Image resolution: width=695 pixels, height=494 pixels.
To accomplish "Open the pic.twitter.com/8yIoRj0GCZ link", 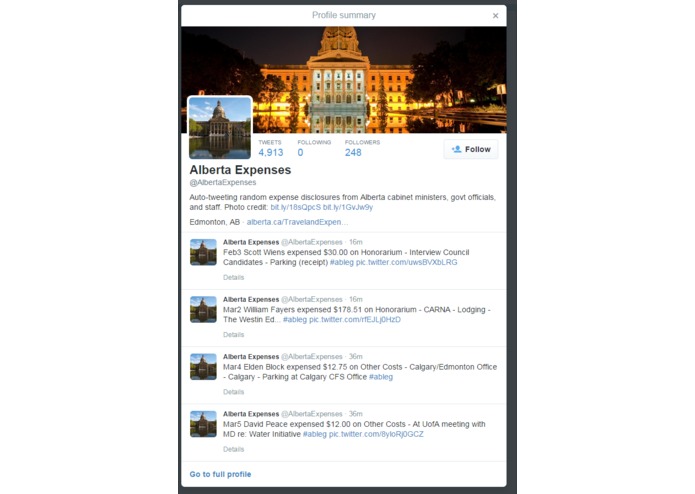I will 376,434.
